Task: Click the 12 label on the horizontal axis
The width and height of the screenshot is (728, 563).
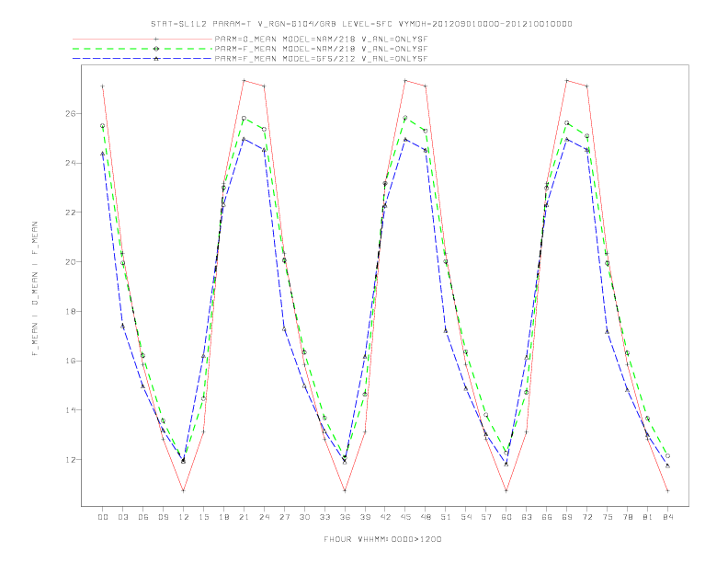Action: [184, 517]
